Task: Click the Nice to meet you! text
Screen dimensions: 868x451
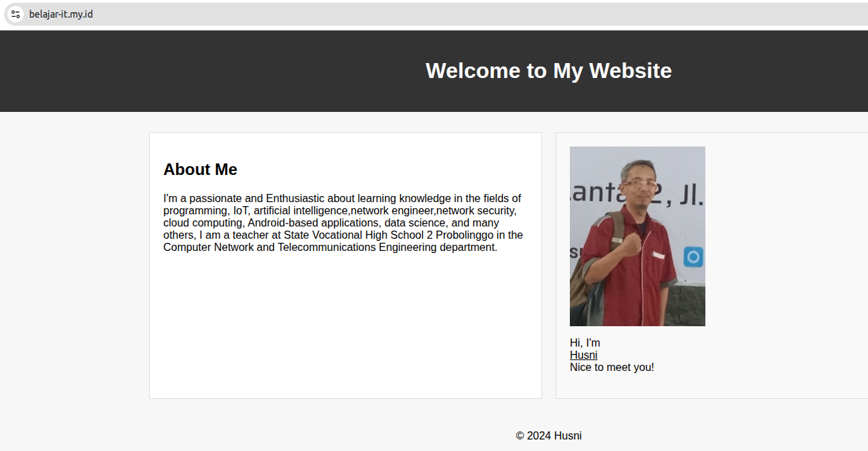Action: (x=612, y=368)
